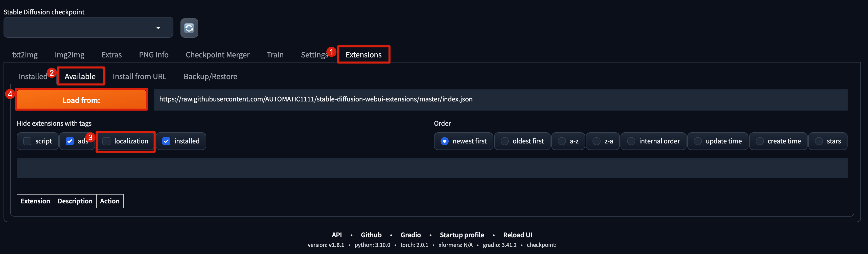Disable the ads tag checkbox
868x254 pixels.
click(x=70, y=141)
